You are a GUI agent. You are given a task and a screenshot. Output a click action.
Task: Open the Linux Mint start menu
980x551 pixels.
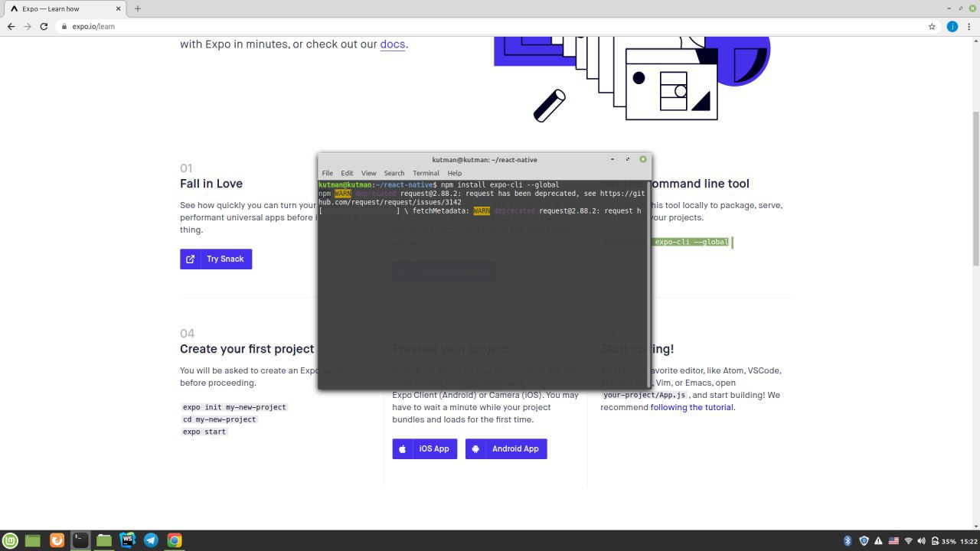[x=9, y=540]
